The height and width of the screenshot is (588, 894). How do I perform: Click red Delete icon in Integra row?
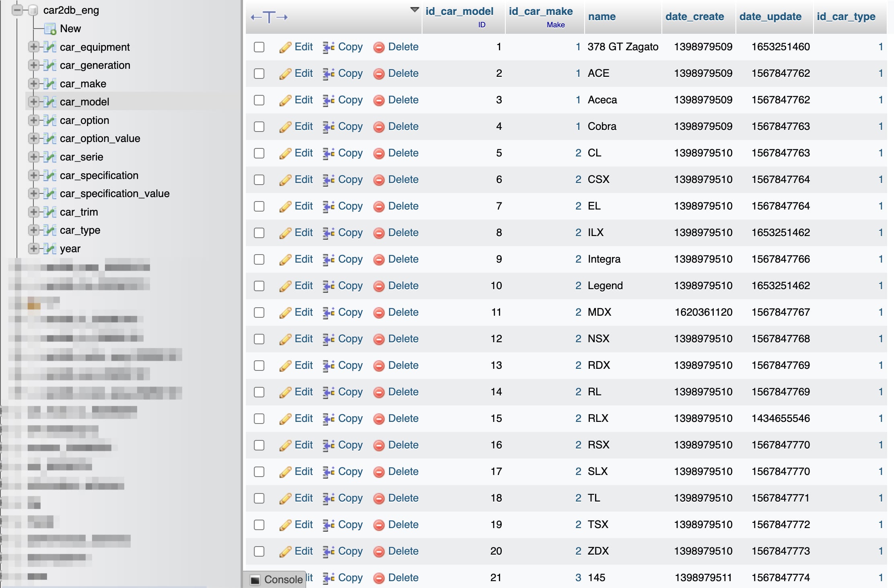click(x=379, y=259)
